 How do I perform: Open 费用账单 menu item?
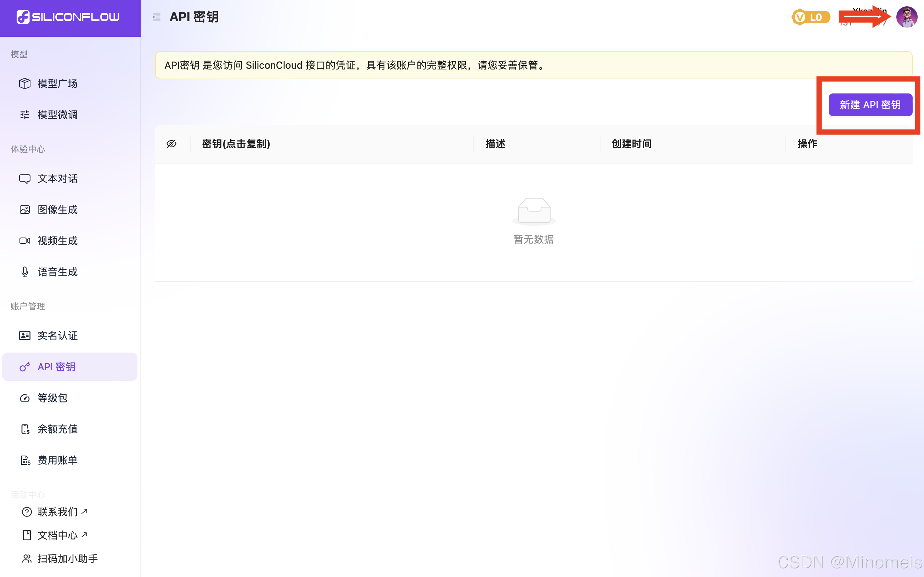tap(57, 460)
